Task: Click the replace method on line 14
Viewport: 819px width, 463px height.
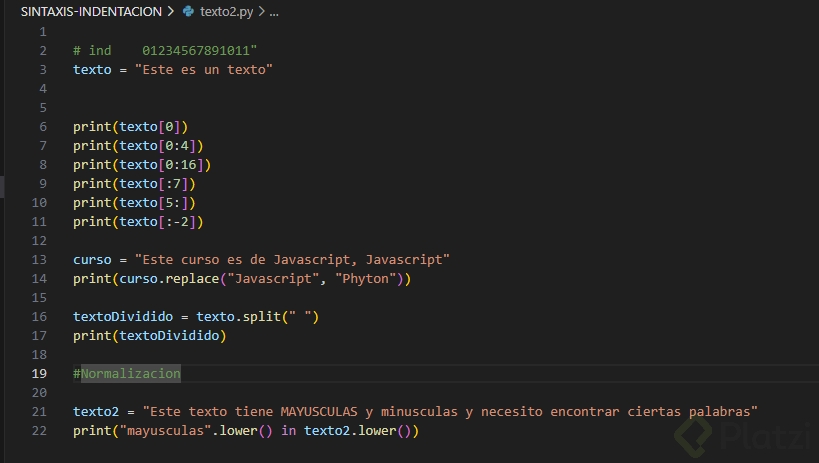Action: tap(192, 279)
